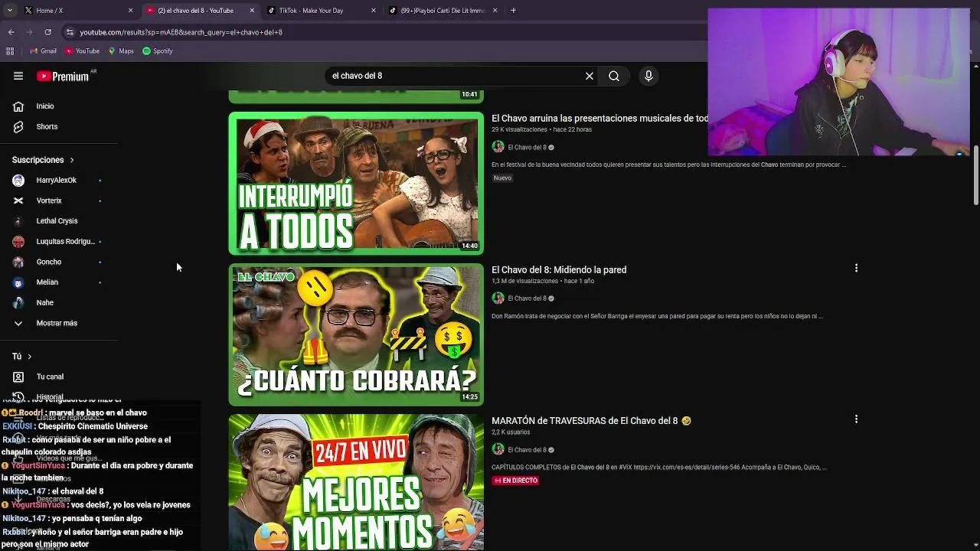Close the Home / X tab

pyautogui.click(x=130, y=11)
